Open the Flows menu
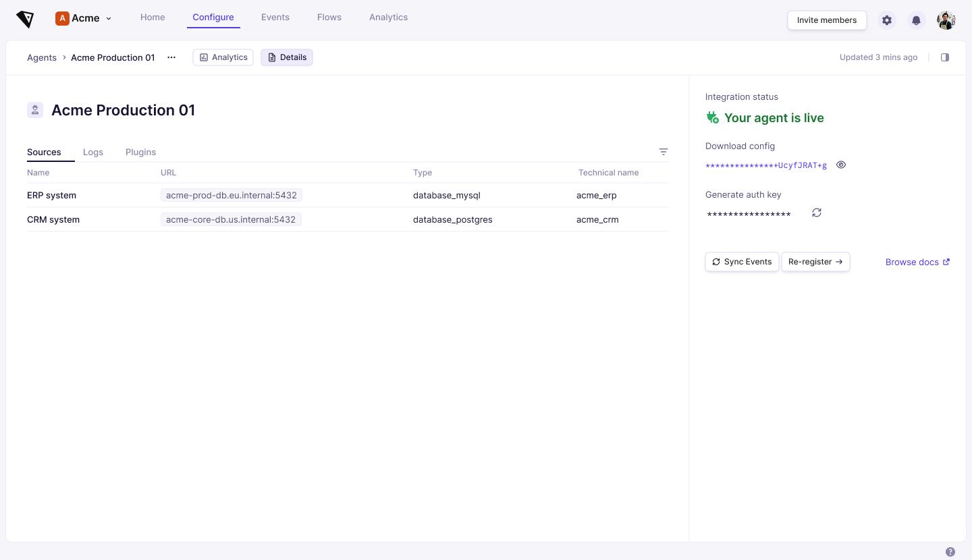This screenshot has height=560, width=972. 329,18
